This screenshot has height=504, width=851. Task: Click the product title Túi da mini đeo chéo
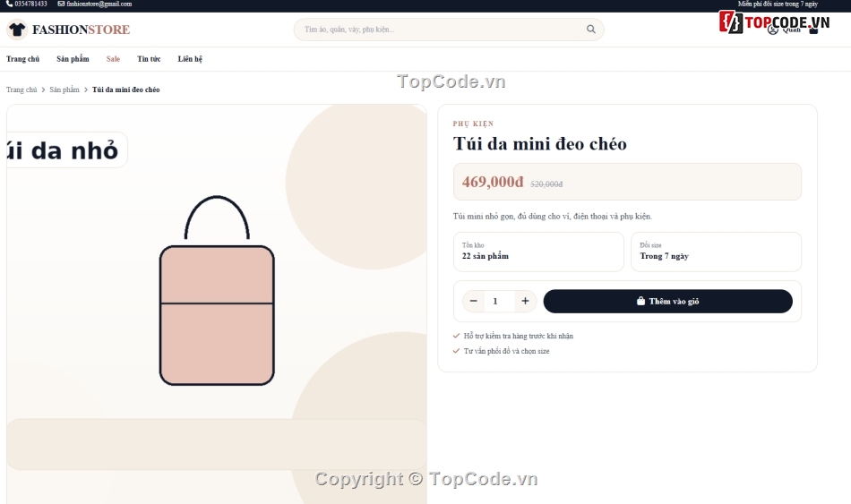539,144
